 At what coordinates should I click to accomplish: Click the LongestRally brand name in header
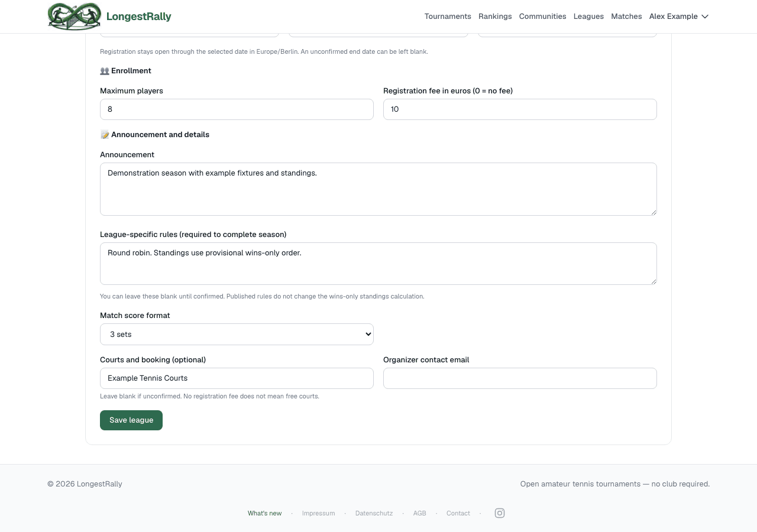[139, 17]
